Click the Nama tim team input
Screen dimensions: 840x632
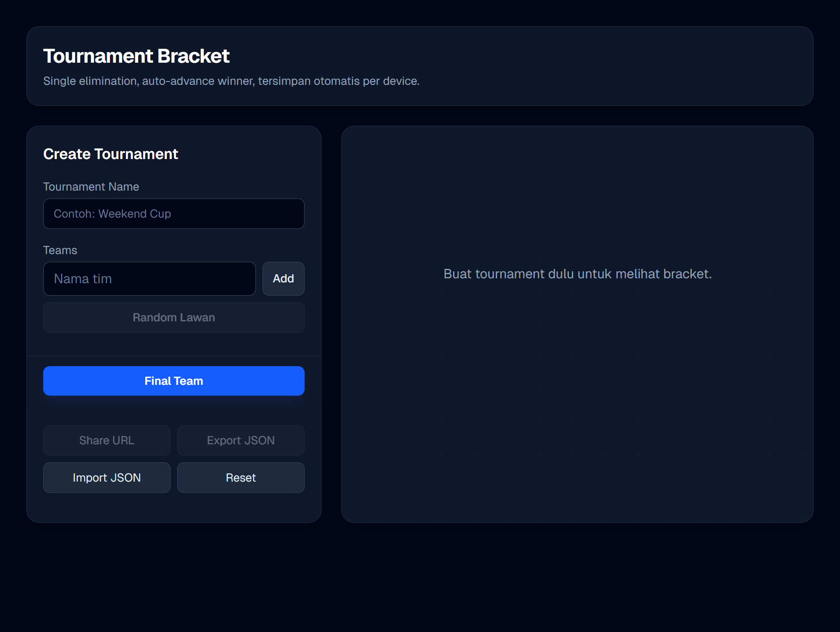[x=149, y=279]
